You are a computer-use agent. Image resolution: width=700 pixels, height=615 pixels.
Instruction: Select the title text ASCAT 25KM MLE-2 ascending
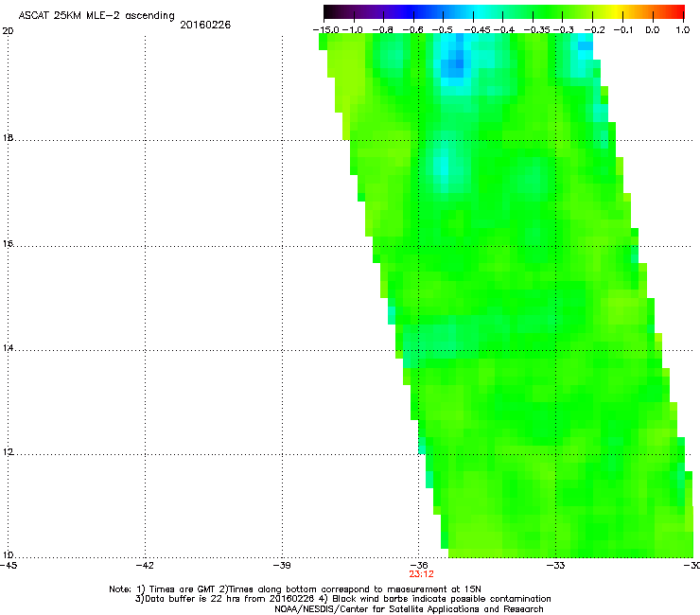[x=96, y=16]
